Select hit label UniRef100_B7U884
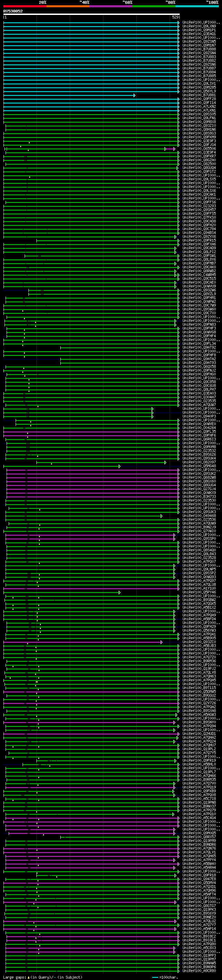The height and width of the screenshot is (980, 222). click(x=199, y=72)
